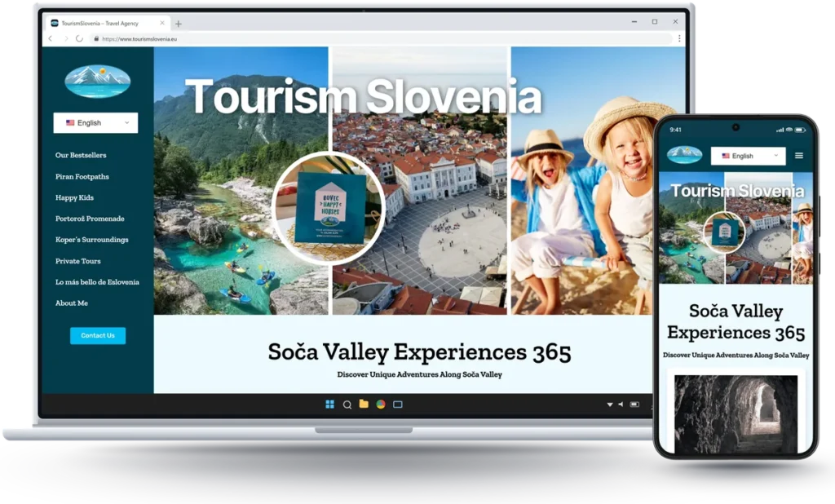Viewport: 835px width, 504px height.
Task: Click the padlock site info icon
Action: [96, 38]
